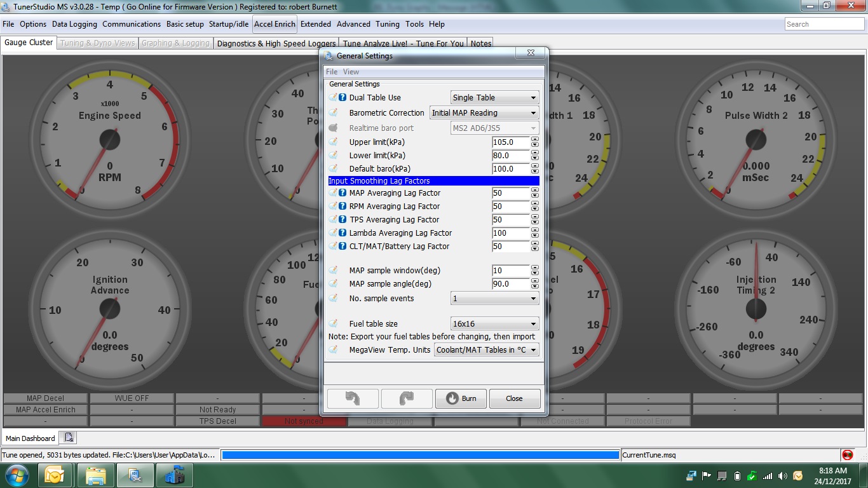Click the note icon beside Upper limit(kPa)
The image size is (868, 488).
pyautogui.click(x=333, y=142)
